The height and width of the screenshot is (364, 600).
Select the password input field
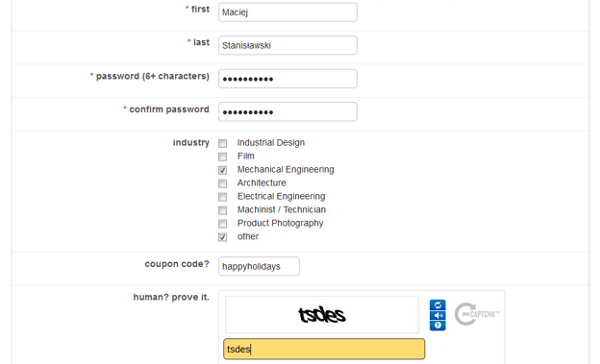287,79
